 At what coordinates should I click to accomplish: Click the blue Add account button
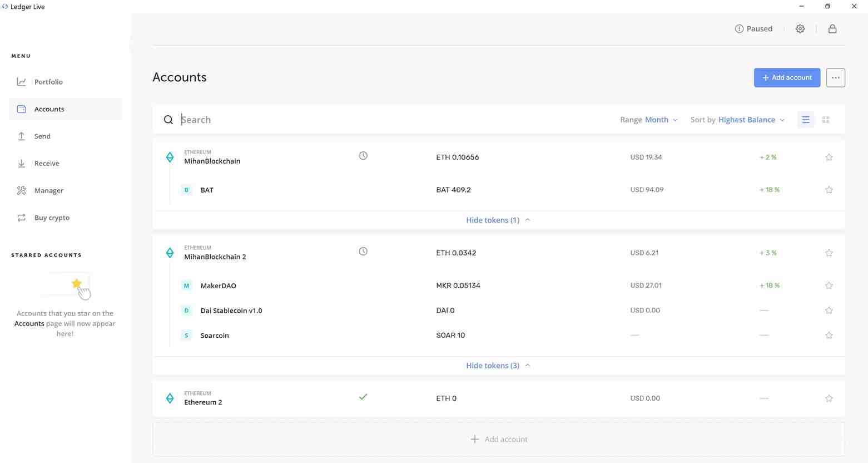pos(787,78)
